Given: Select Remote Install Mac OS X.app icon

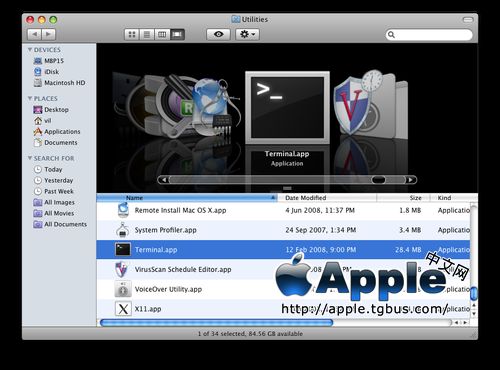Looking at the screenshot, I should [123, 210].
